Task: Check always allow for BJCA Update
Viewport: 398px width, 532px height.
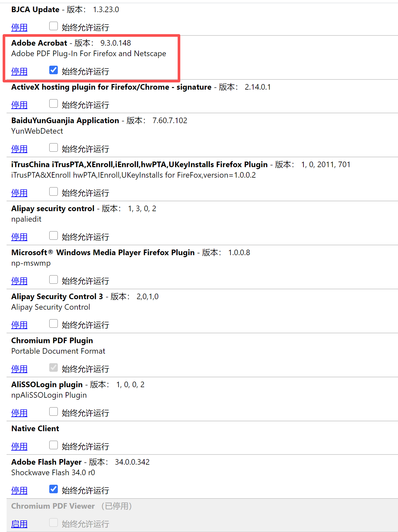Action: tap(54, 26)
